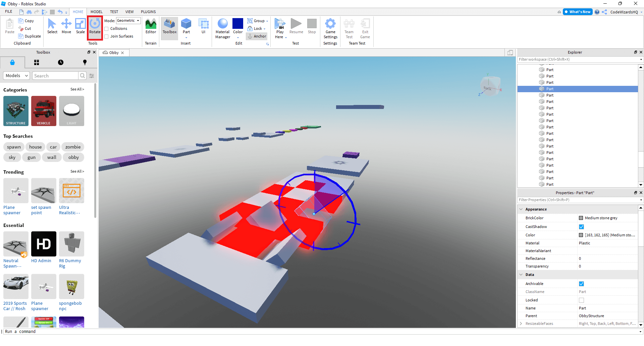This screenshot has height=346, width=644.
Task: Enable the Collisions option
Action: pyautogui.click(x=107, y=28)
